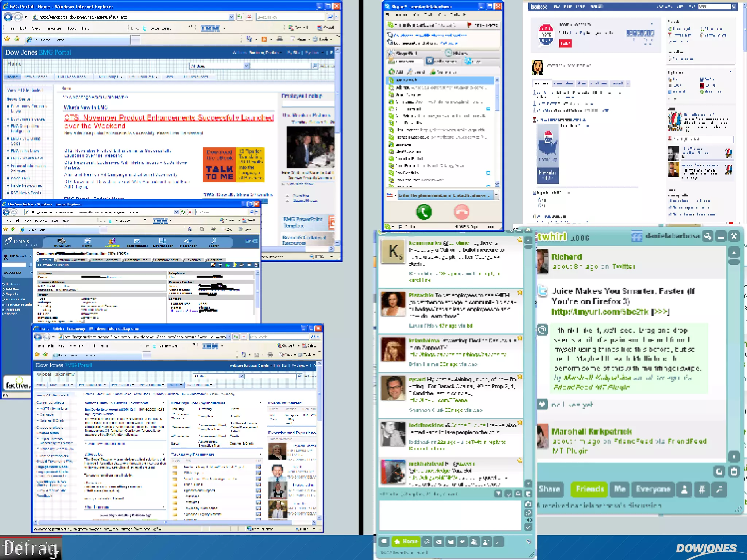Click the green Skype call button
Screen dimensions: 747x560
pyautogui.click(x=424, y=212)
